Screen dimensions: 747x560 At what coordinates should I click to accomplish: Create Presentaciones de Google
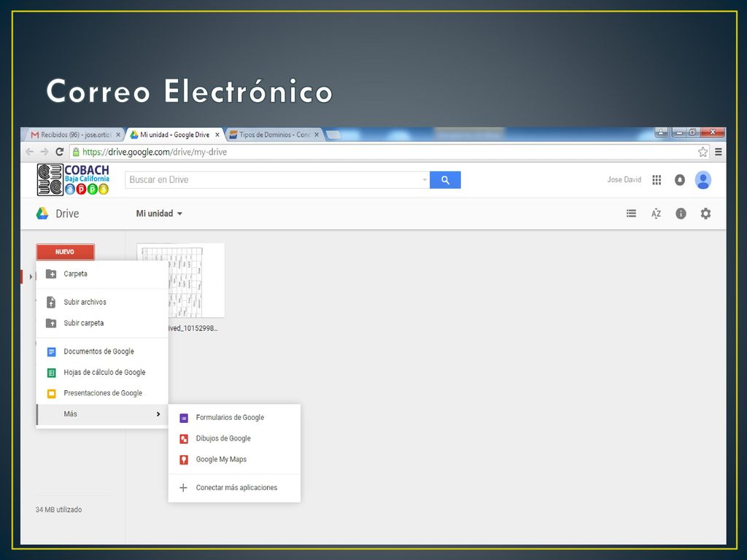pyautogui.click(x=102, y=393)
